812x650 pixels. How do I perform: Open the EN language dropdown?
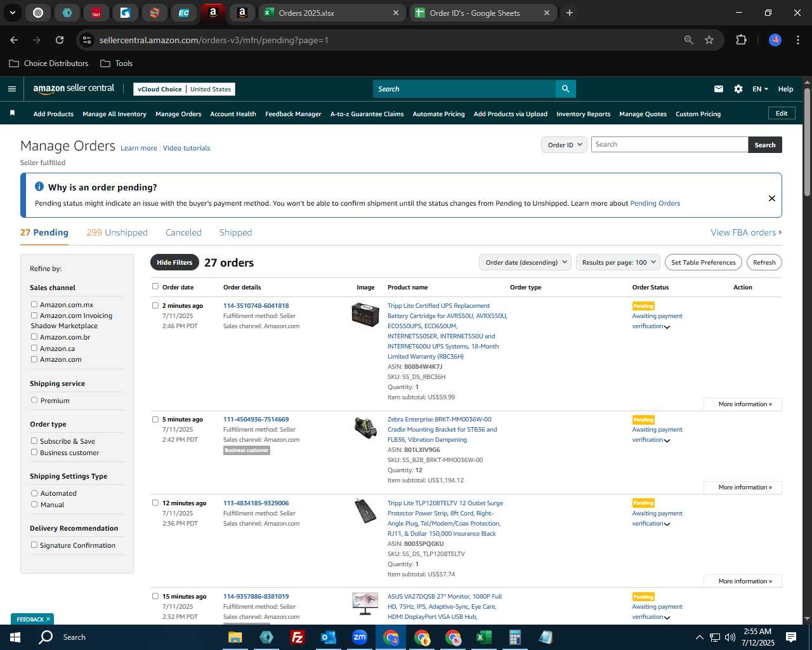(x=760, y=89)
